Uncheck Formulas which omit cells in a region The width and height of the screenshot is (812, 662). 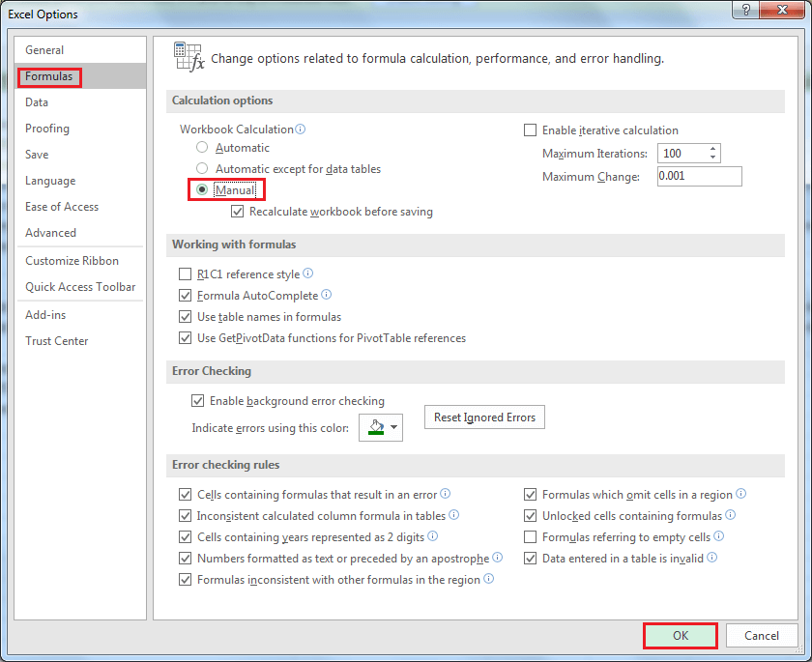(x=531, y=494)
